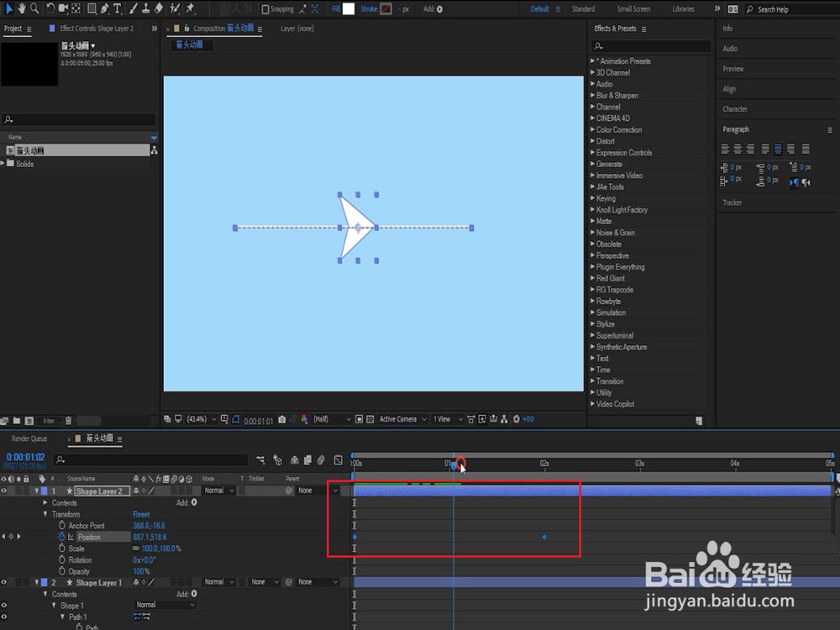The height and width of the screenshot is (630, 840).
Task: Toggle Scale stopwatch
Action: click(x=62, y=549)
